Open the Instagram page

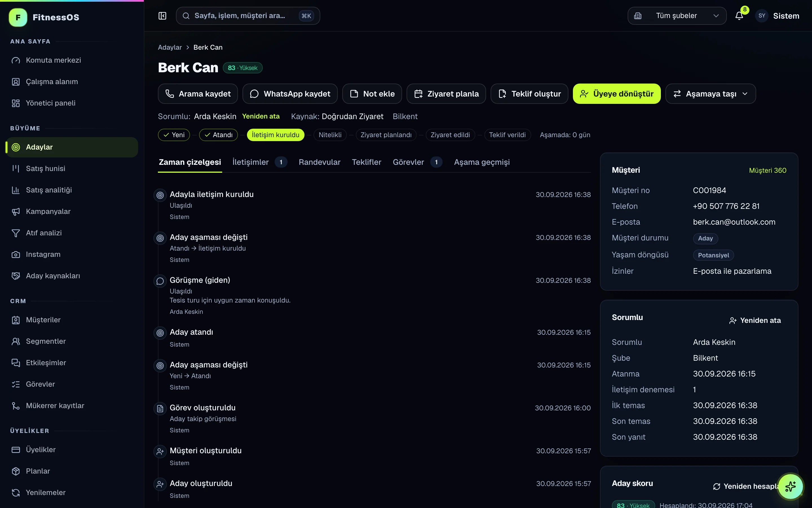[x=72, y=254]
